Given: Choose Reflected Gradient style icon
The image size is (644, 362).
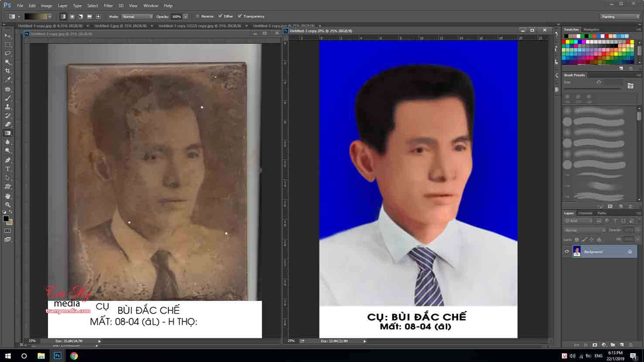Looking at the screenshot, I should point(89,17).
